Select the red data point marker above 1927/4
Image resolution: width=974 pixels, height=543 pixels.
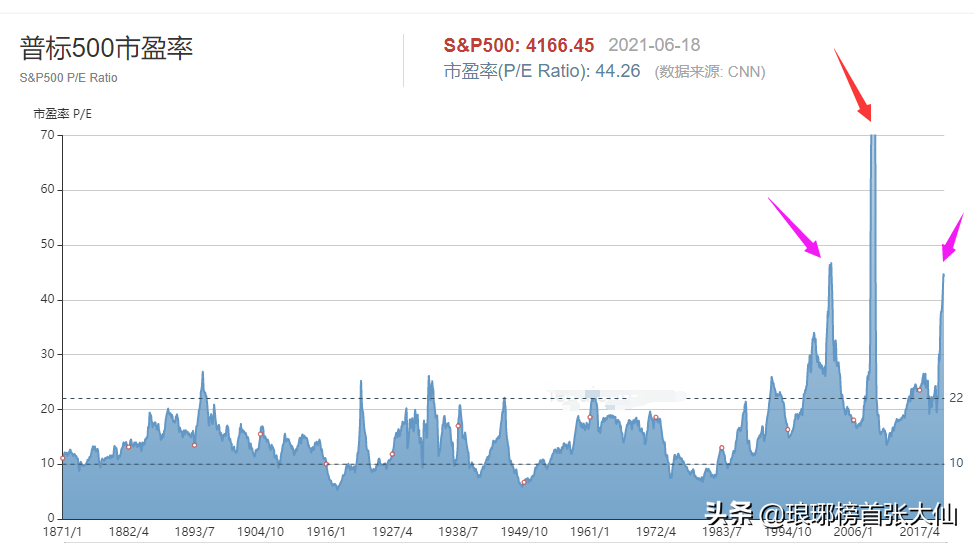coord(392,454)
